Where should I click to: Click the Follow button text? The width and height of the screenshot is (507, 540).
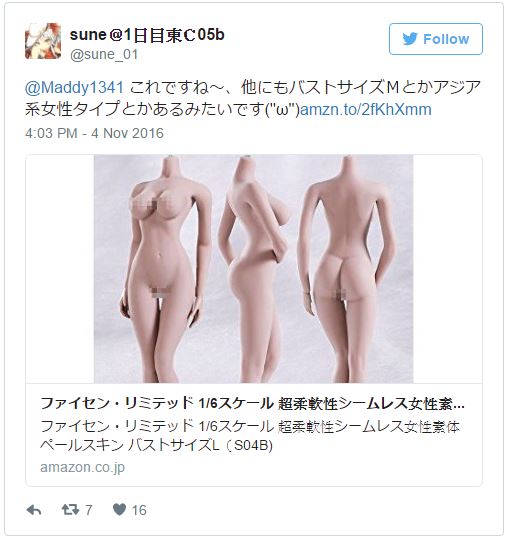coord(446,39)
